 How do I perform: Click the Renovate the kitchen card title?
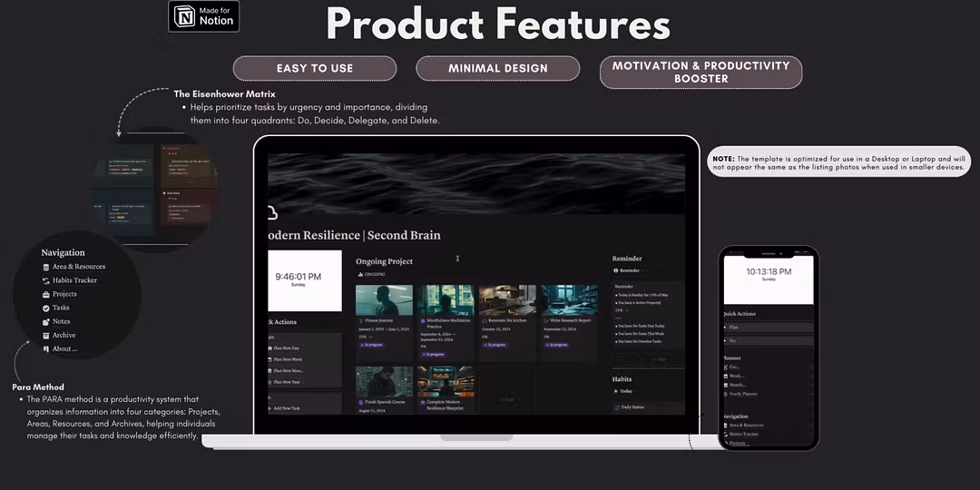[507, 320]
